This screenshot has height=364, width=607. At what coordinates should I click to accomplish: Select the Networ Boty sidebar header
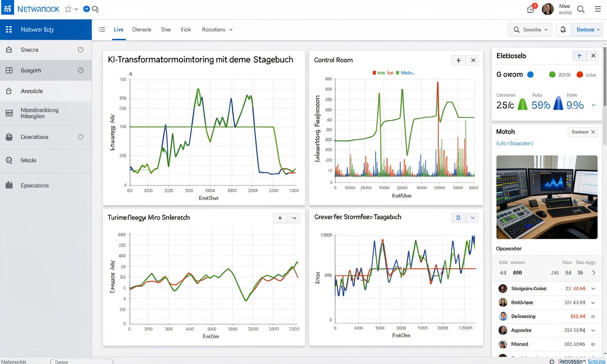[x=46, y=29]
